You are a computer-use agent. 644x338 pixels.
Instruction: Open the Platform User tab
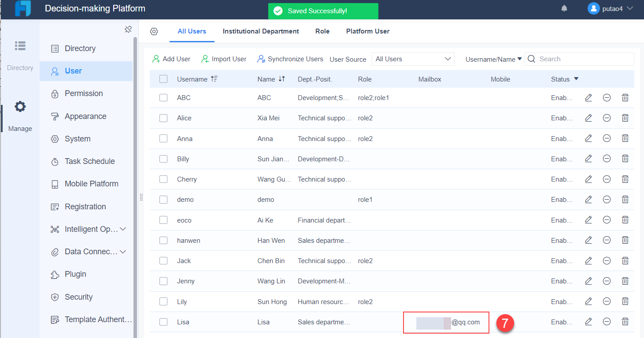click(x=367, y=31)
